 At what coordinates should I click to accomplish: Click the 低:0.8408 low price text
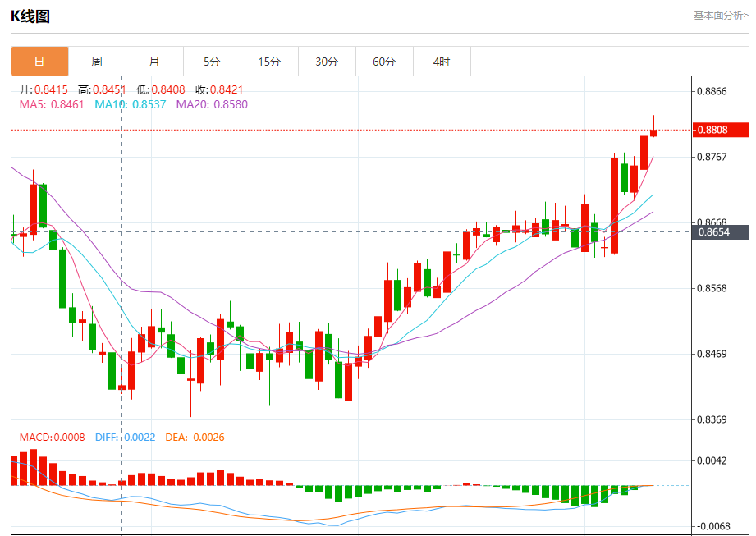pyautogui.click(x=161, y=89)
